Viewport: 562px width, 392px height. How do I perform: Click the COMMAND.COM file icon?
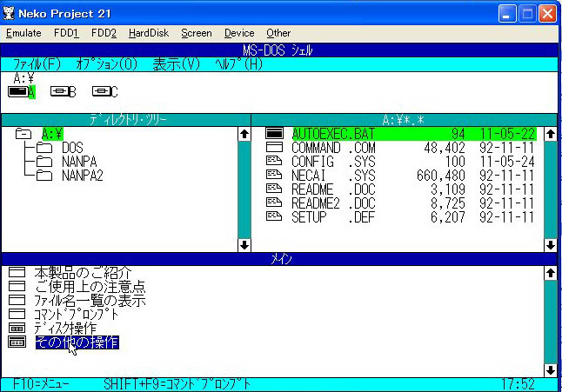point(274,148)
